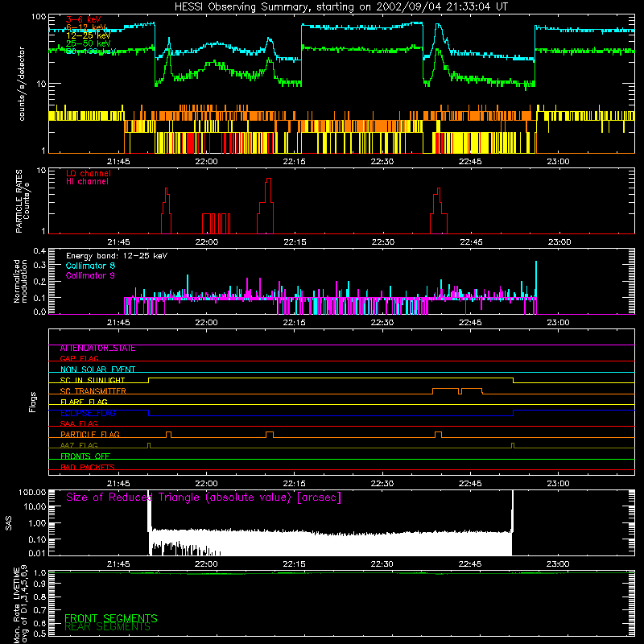Click the 22:15 tick under the Flags panel
Viewport: 644px width, 644px height.
tap(294, 484)
